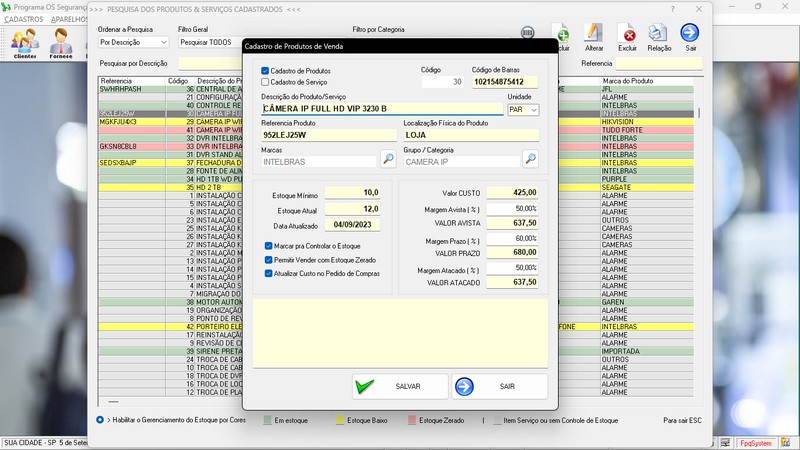Click the Referencia search field at top right
Screen dimensions: 800x450
[659, 64]
